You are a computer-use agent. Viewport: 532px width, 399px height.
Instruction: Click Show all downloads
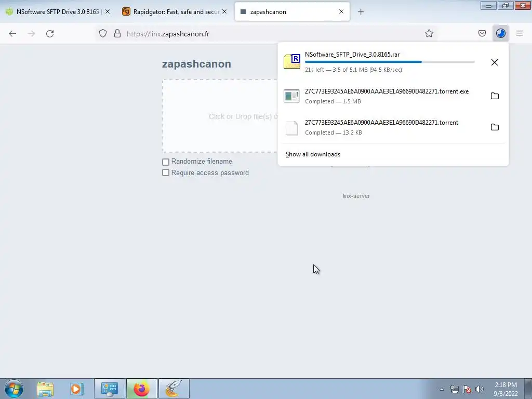(x=313, y=154)
